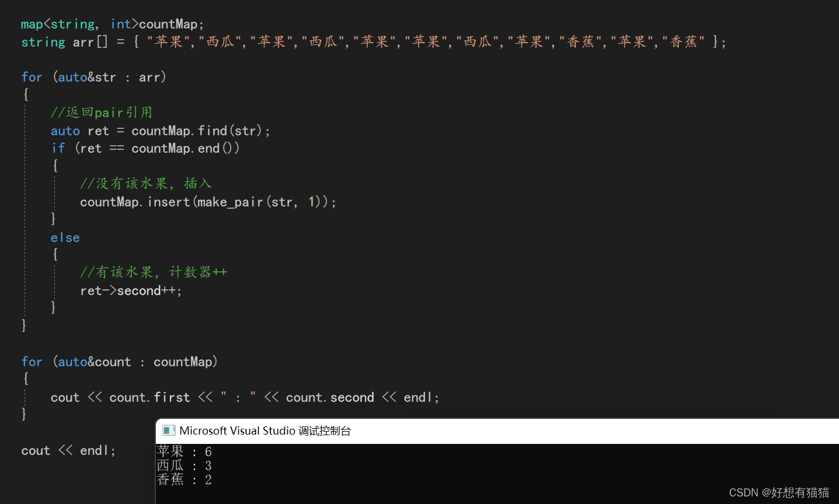Click the line 'if (ret == countMap.end())'
The image size is (839, 504).
[145, 148]
